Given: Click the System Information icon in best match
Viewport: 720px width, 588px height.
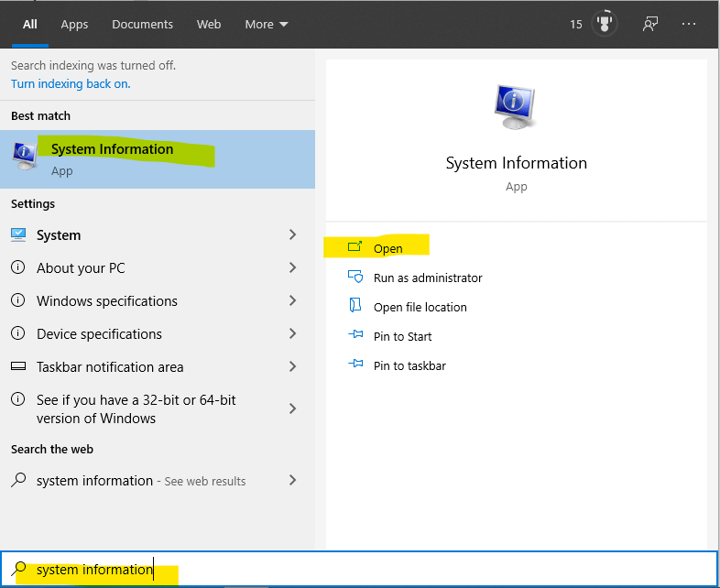Looking at the screenshot, I should [x=25, y=156].
